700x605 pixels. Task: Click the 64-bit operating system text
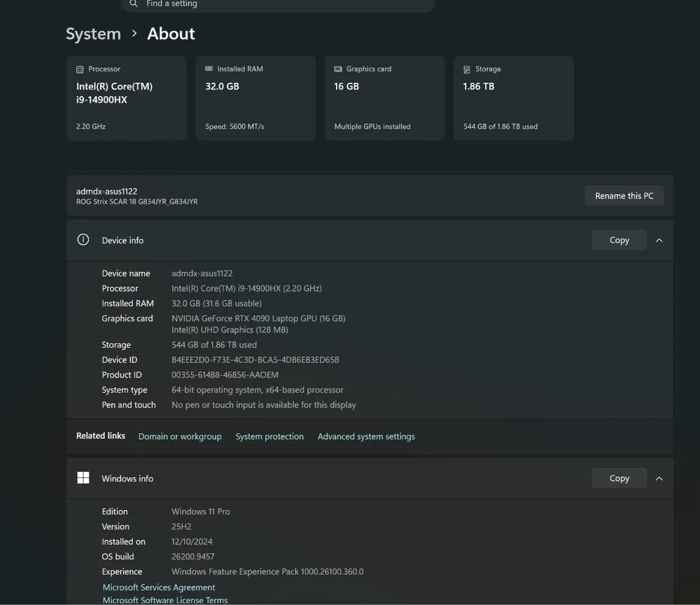click(257, 390)
